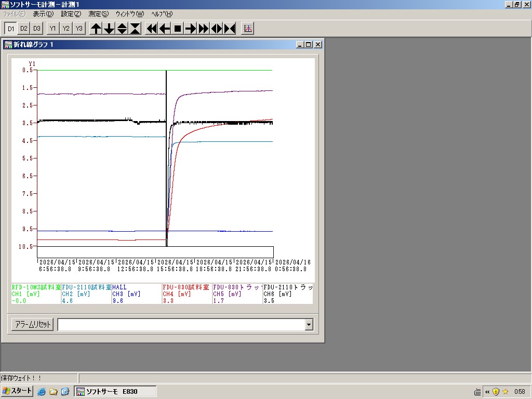Screen dimensions: 532x399
Task: Toggle the D1 data button
Action: 11,29
